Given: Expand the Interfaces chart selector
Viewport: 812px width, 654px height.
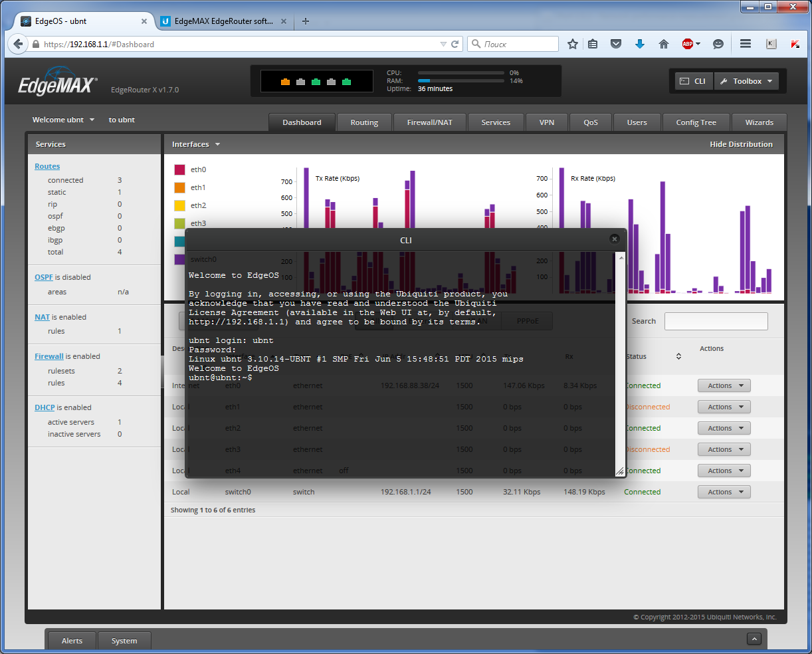Looking at the screenshot, I should click(195, 144).
